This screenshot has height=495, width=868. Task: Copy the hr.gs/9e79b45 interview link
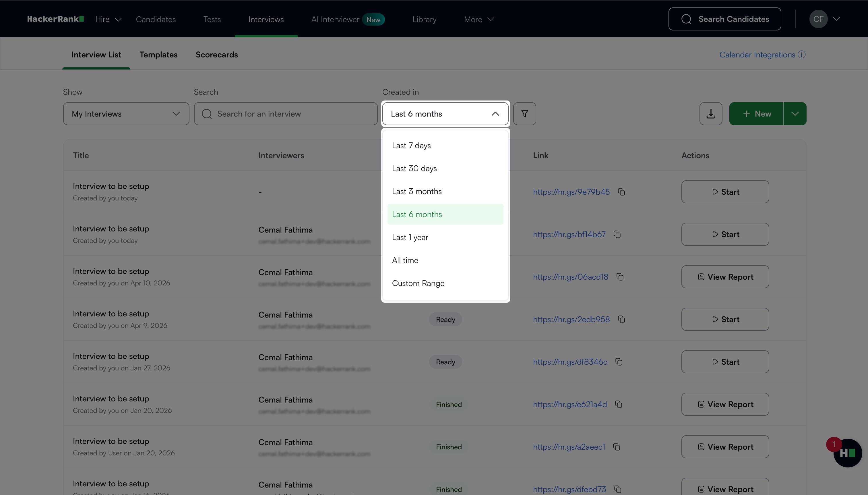pyautogui.click(x=621, y=192)
